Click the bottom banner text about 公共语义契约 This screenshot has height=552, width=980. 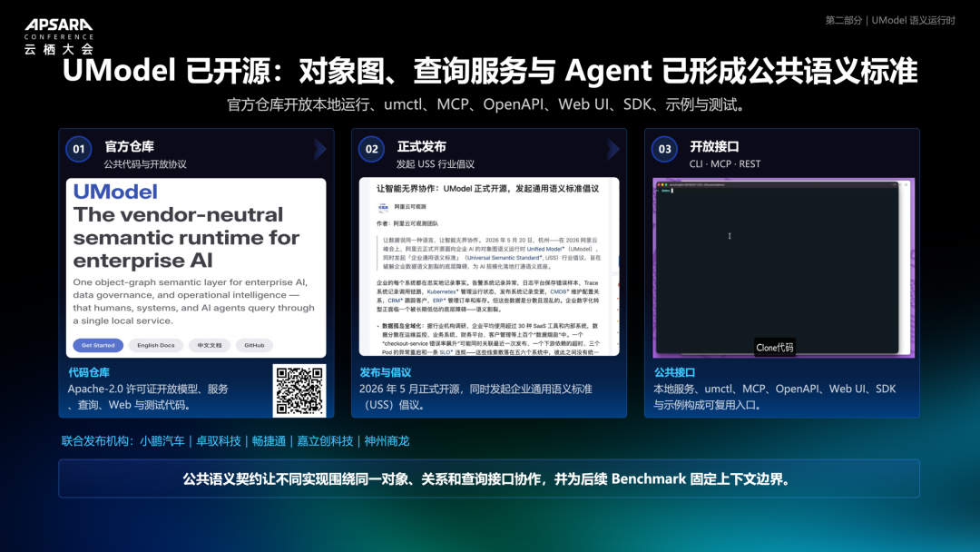coord(489,479)
